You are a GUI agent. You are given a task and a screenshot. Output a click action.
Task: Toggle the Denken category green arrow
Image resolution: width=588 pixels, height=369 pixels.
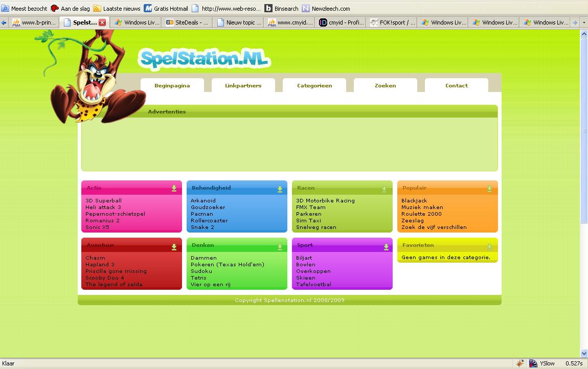280,247
